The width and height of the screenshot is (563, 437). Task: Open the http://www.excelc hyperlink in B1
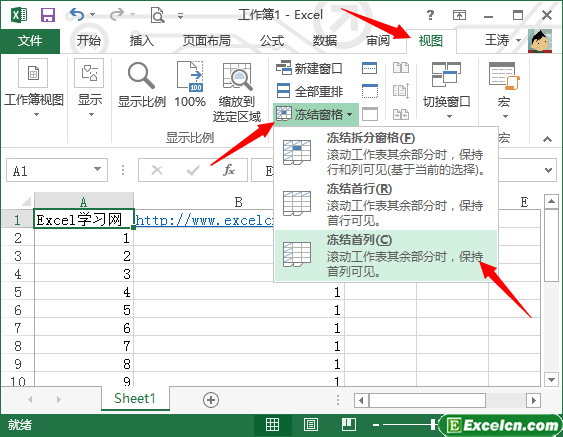pos(204,220)
